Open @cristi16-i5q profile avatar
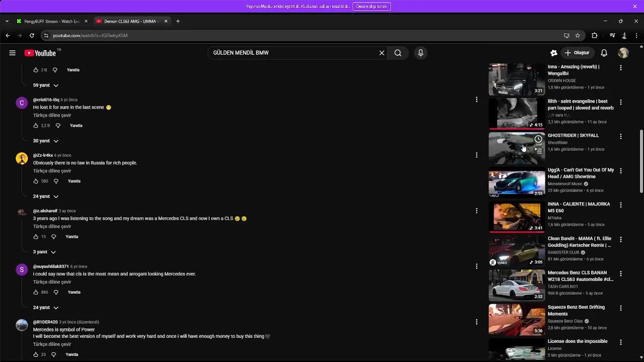 (22, 103)
